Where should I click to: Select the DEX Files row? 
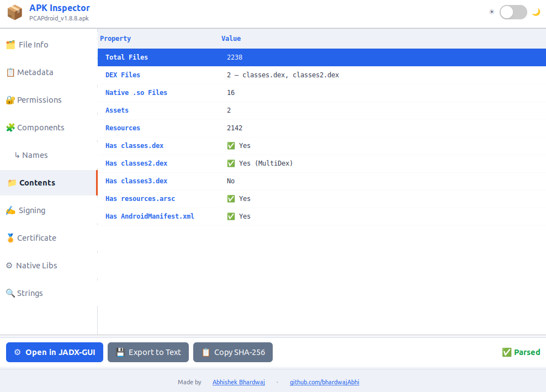(x=322, y=75)
